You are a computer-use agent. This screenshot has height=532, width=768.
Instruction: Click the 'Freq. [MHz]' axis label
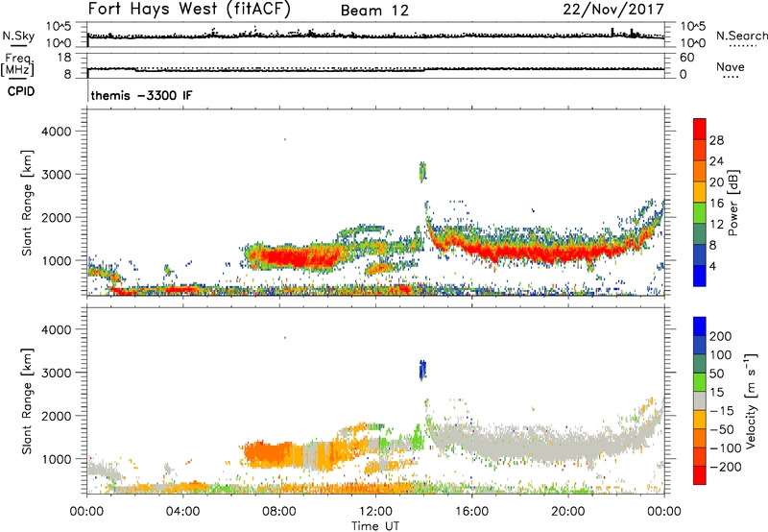(x=18, y=64)
